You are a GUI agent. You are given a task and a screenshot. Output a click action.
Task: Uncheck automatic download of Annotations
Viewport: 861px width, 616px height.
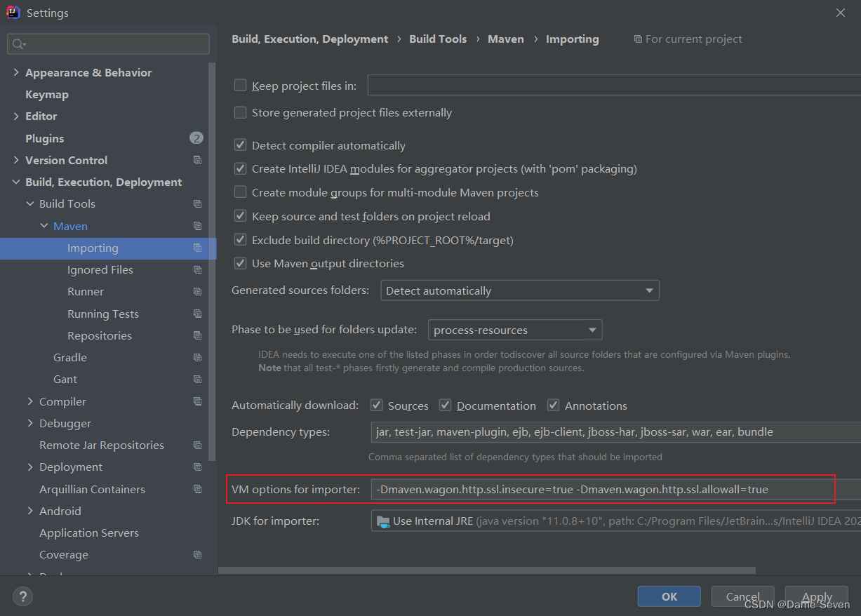click(553, 405)
